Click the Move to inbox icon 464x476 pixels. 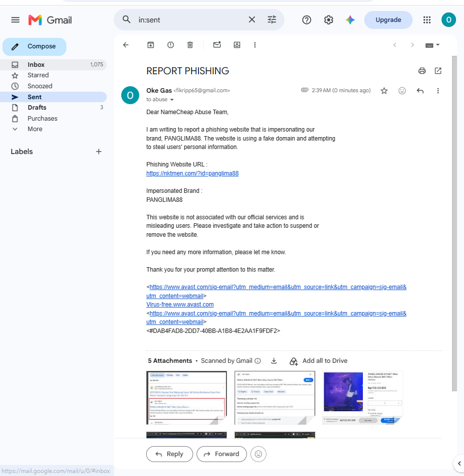point(237,45)
